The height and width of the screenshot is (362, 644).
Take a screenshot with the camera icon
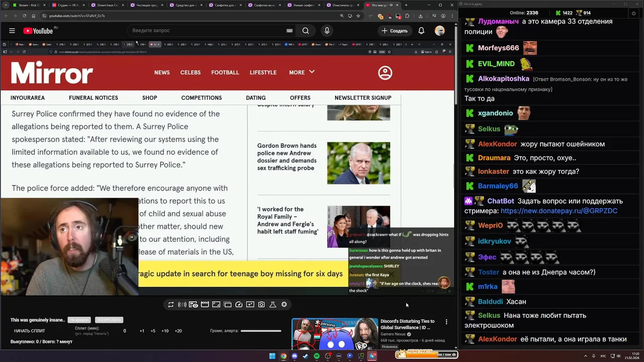click(262, 305)
